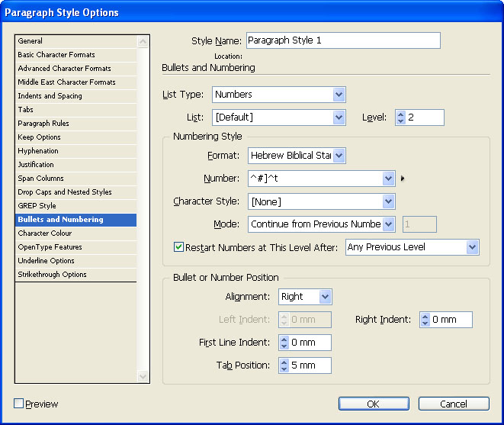504x425 pixels.
Task: Open the List Type dropdown
Action: [339, 95]
